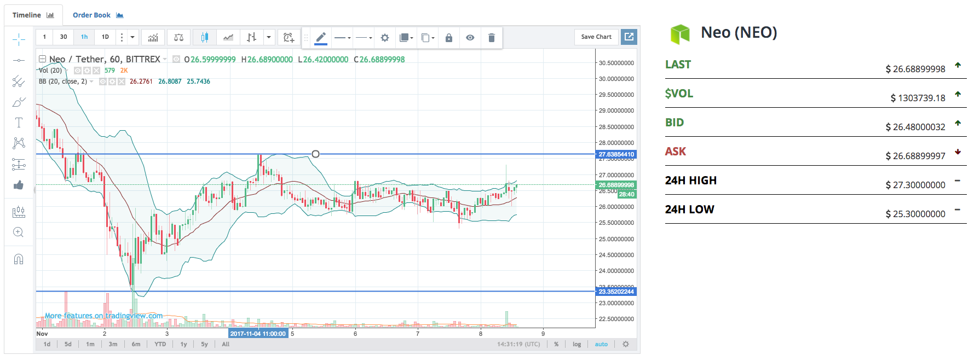980x361 pixels.
Task: Set interval to 1h
Action: click(84, 37)
